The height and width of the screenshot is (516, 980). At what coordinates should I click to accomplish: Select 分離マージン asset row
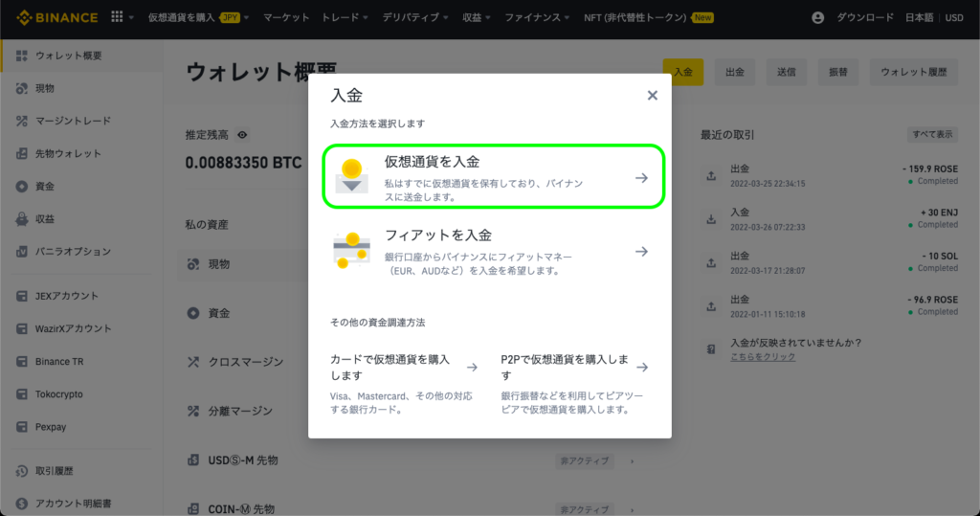pos(244,411)
